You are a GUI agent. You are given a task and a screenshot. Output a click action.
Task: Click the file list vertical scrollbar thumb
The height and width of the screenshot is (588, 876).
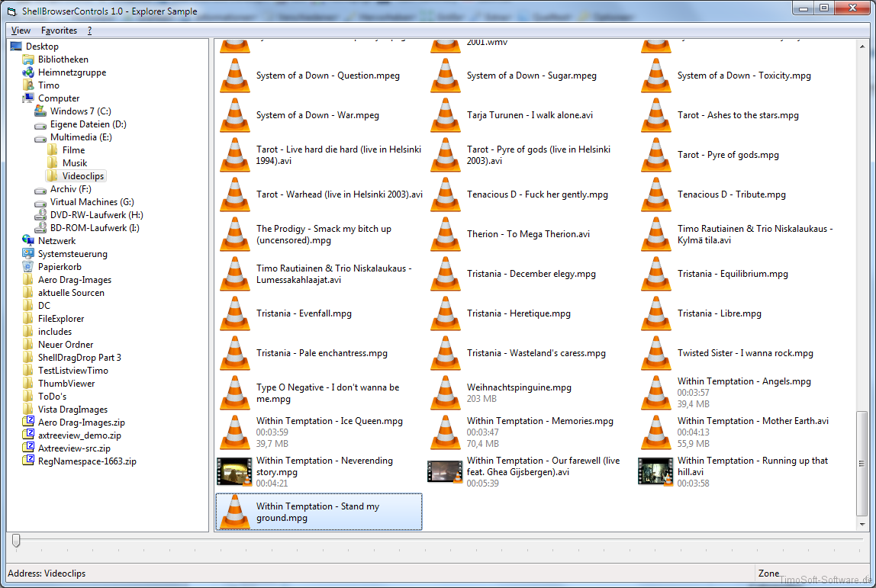pyautogui.click(x=862, y=464)
